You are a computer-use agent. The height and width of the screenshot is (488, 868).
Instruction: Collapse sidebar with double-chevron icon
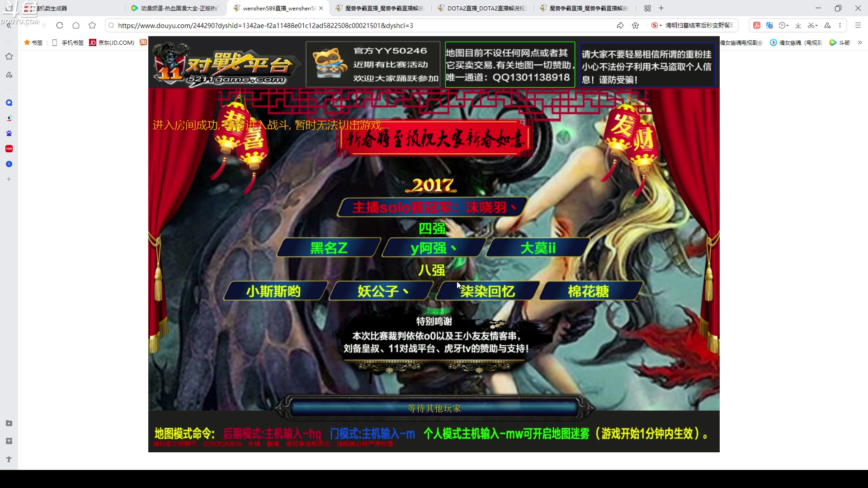(9, 26)
